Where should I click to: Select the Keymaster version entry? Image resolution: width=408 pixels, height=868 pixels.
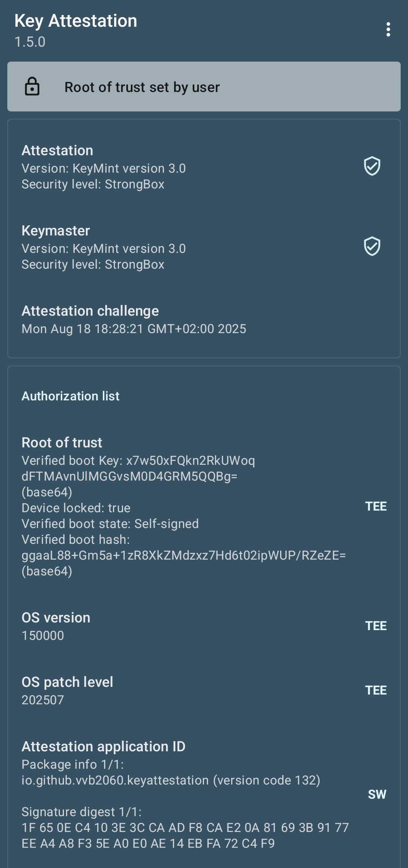point(104,248)
